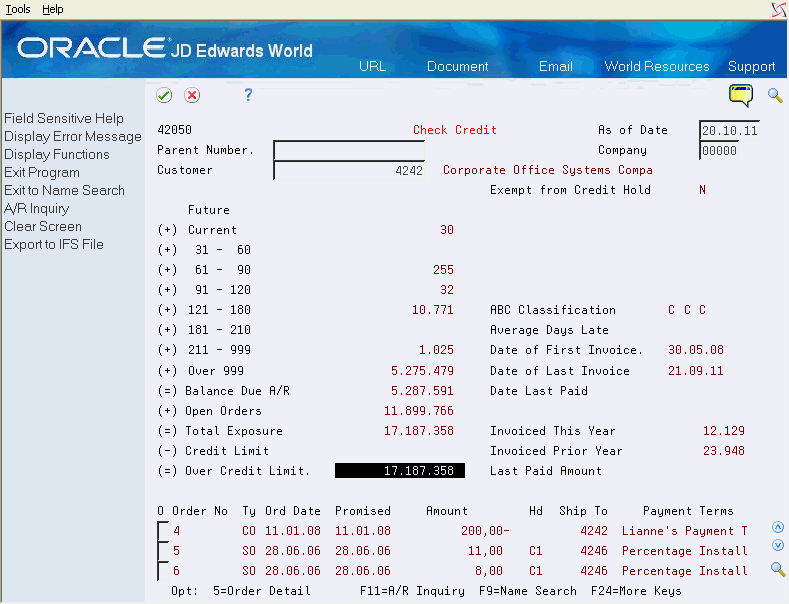Viewport: 789px width, 604px height.
Task: Click Over 999 amount 5.275.479
Action: [422, 371]
